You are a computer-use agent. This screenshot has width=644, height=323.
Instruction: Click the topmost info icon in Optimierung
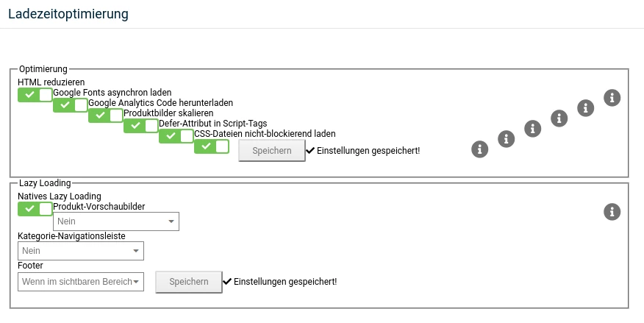(x=612, y=98)
